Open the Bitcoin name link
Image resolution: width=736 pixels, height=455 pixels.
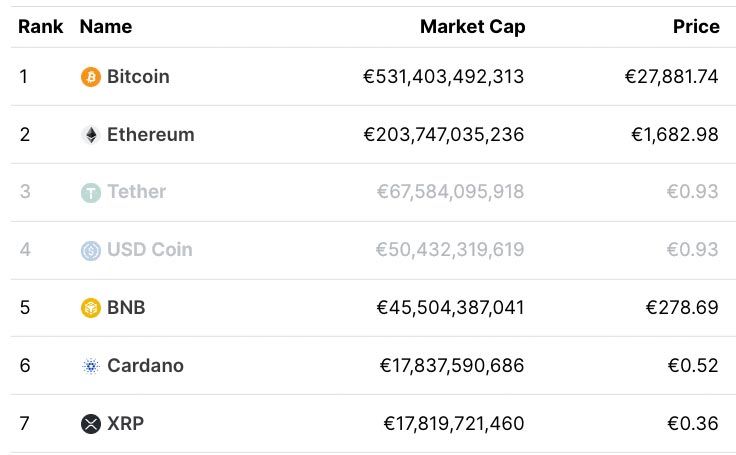(x=138, y=77)
